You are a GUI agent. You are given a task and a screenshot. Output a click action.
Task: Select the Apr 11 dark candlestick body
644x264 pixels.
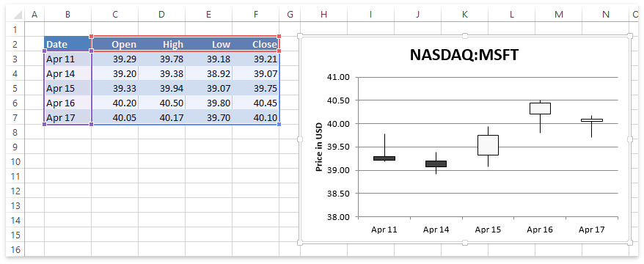tap(384, 158)
